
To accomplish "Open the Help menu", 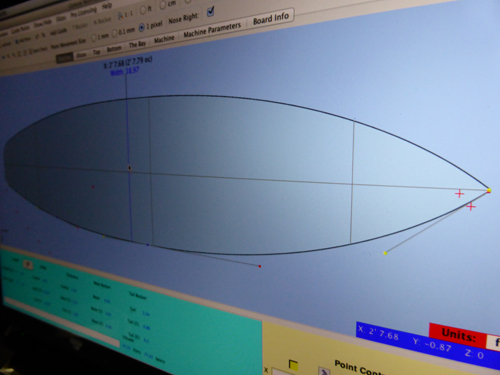I will [107, 6].
